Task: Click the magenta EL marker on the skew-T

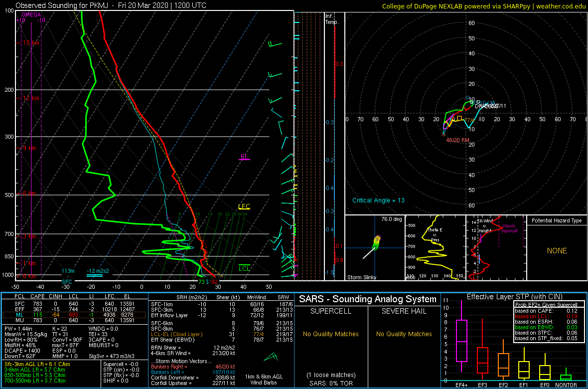Action: pyautogui.click(x=244, y=157)
